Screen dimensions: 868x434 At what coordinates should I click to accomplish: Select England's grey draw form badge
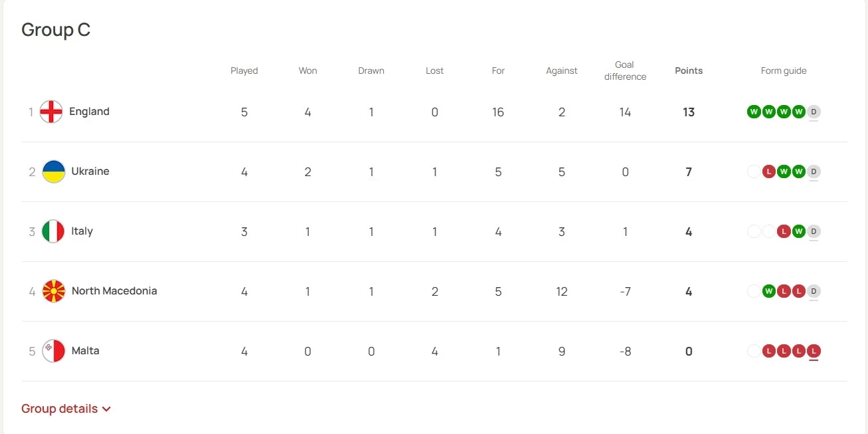pyautogui.click(x=814, y=112)
